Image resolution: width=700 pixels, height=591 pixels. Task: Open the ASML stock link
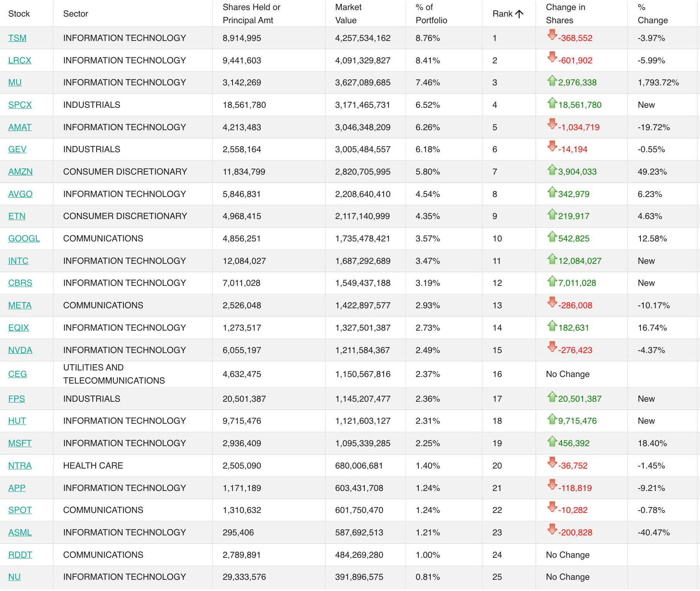tap(20, 533)
